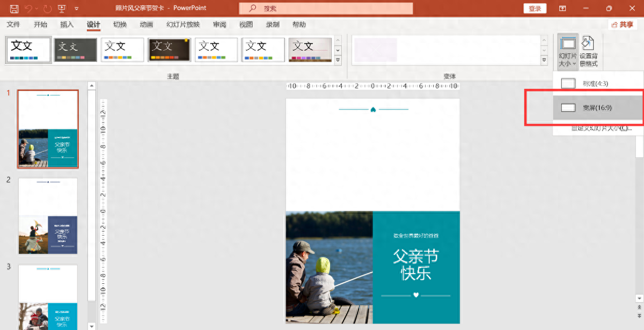Click the Undo arrow icon
This screenshot has height=330, width=644.
click(x=30, y=9)
